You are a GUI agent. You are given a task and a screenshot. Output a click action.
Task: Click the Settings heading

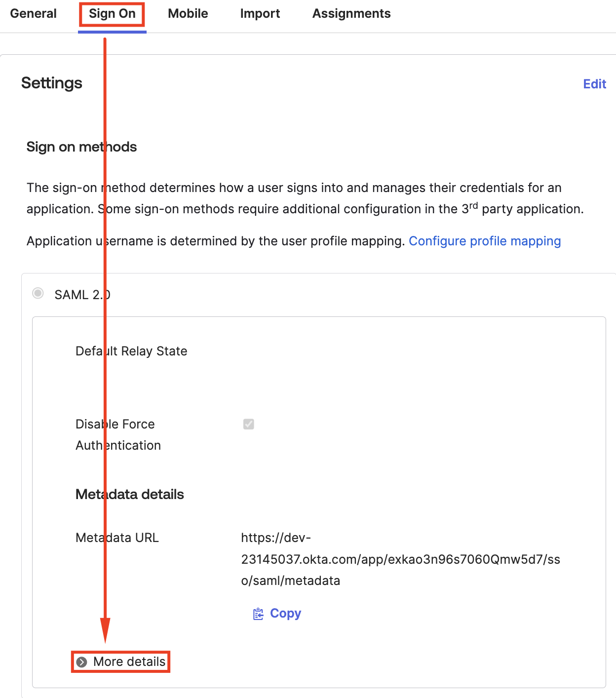tap(52, 83)
